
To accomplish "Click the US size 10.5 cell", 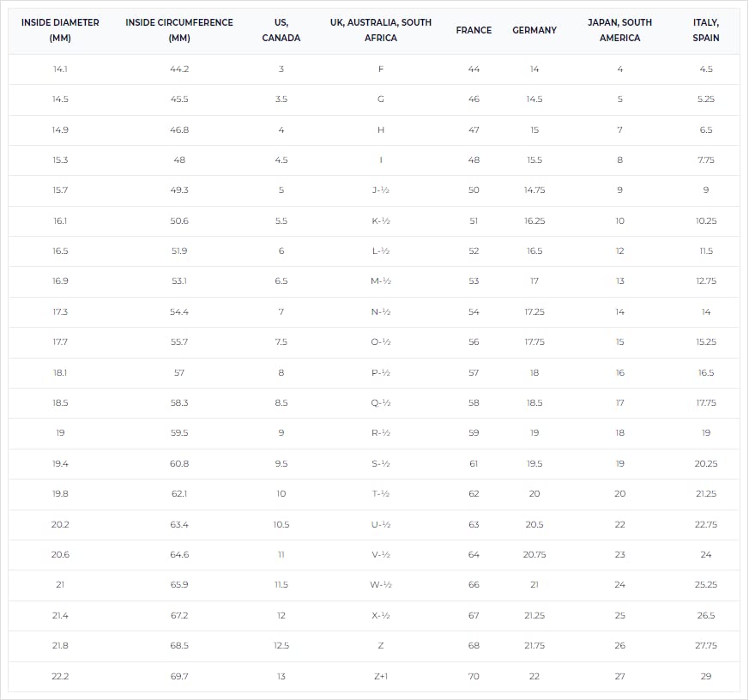I will 281,524.
